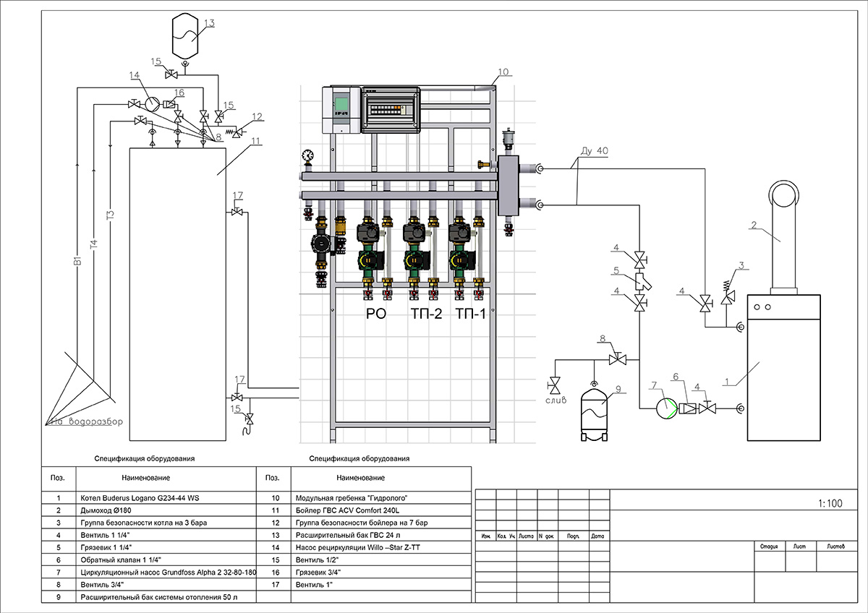
Task: Click the circulation pump symbol numbered 7
Action: 665,408
